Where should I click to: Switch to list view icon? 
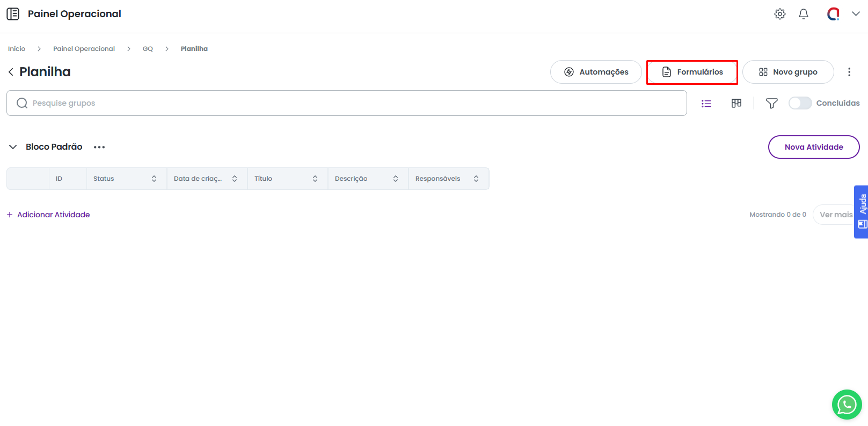[706, 104]
